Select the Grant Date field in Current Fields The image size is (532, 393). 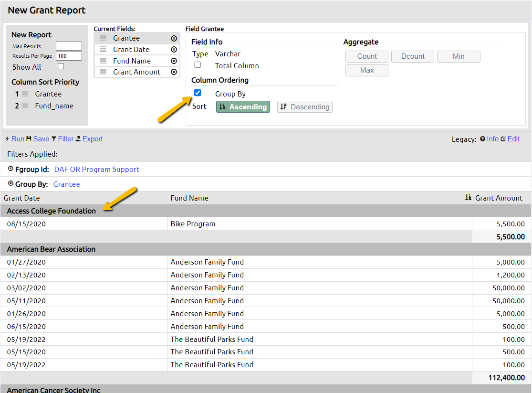pyautogui.click(x=137, y=50)
